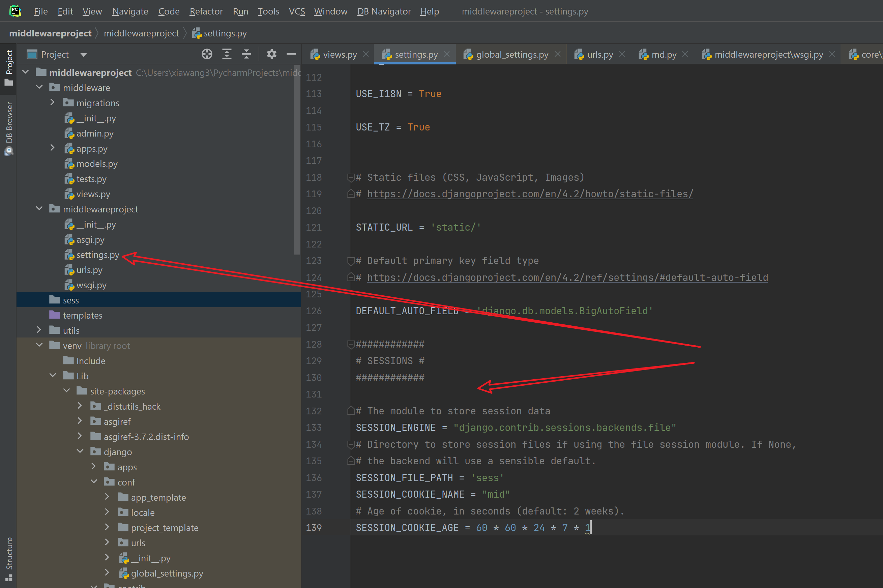883x588 pixels.
Task: Toggle fold marker at line 134 comment
Action: coord(351,444)
